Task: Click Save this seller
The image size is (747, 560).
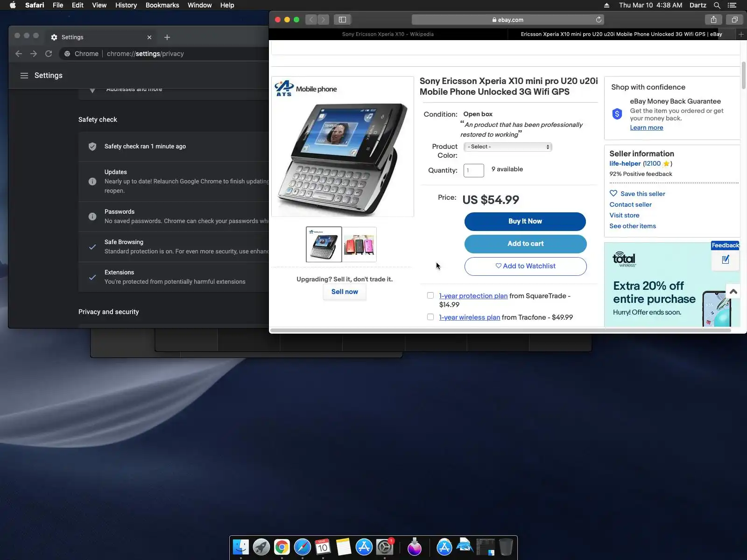Action: point(637,194)
